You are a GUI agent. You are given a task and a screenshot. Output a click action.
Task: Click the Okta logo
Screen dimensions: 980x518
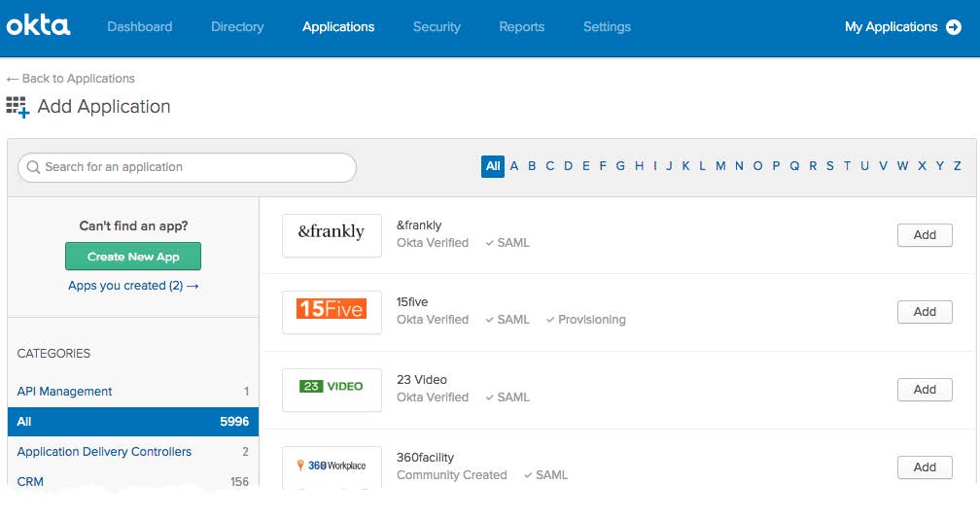[x=38, y=26]
